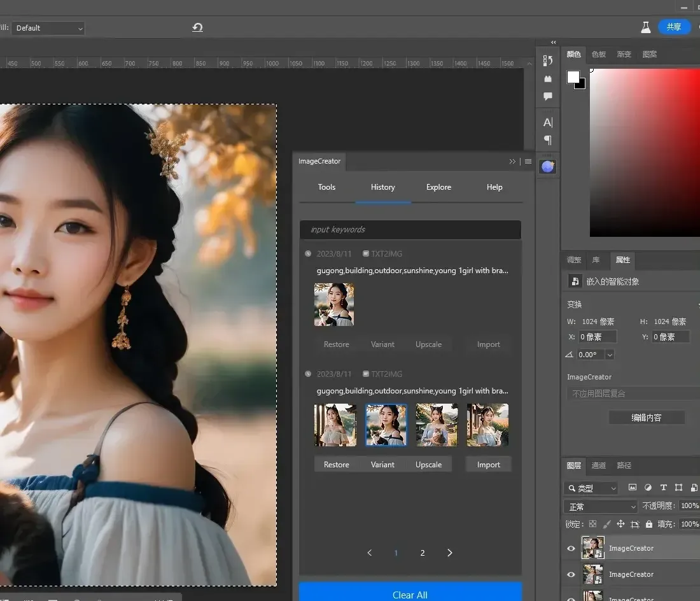The width and height of the screenshot is (700, 601).
Task: Switch to the 调整 adjustments tab
Action: coord(573,260)
